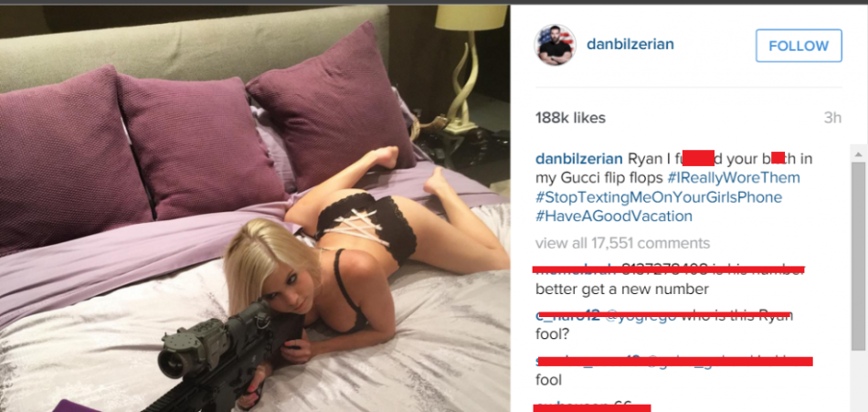
Task: Open the #HaveAGoodVacation hashtag
Action: tap(614, 216)
